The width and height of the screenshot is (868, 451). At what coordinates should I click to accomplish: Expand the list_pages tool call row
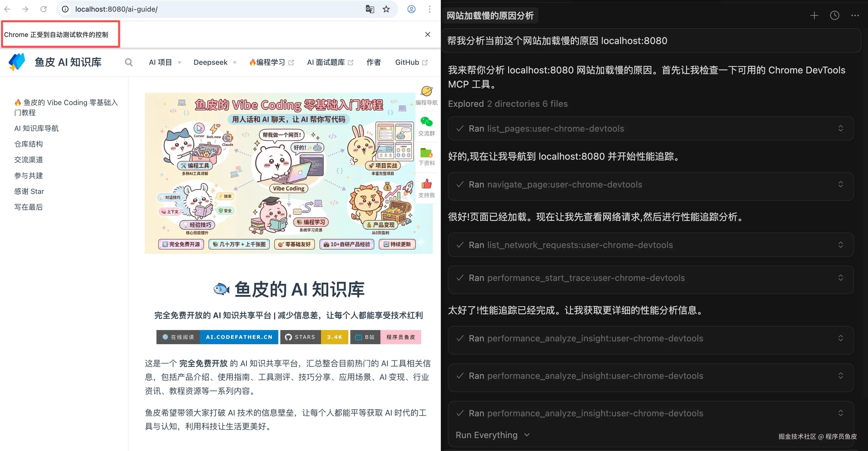coord(840,129)
